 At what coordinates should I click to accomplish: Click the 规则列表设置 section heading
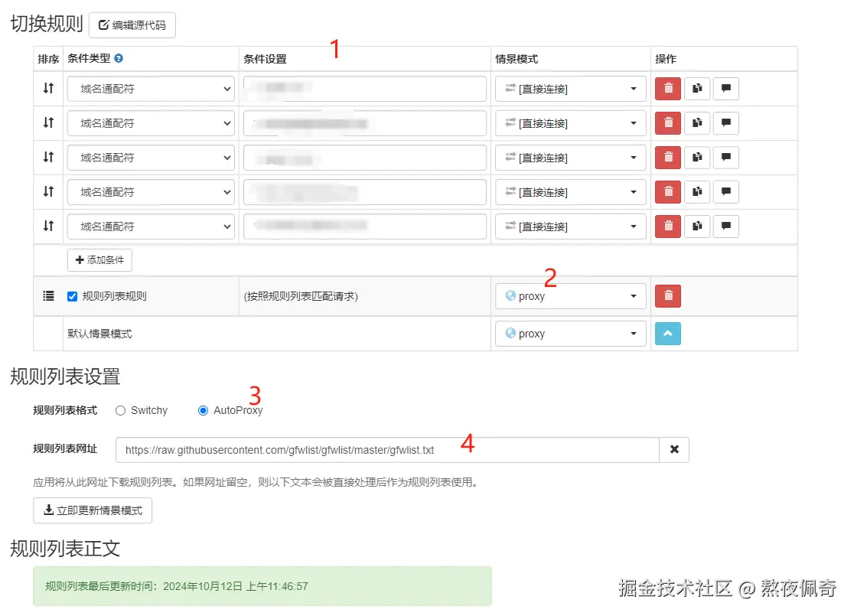tap(65, 376)
